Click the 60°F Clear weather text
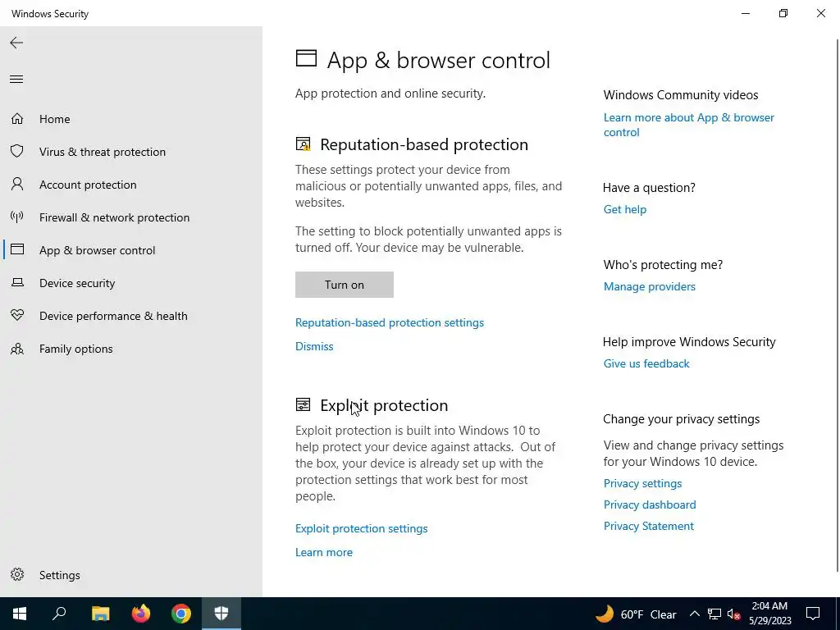Image resolution: width=840 pixels, height=630 pixels. coord(649,614)
